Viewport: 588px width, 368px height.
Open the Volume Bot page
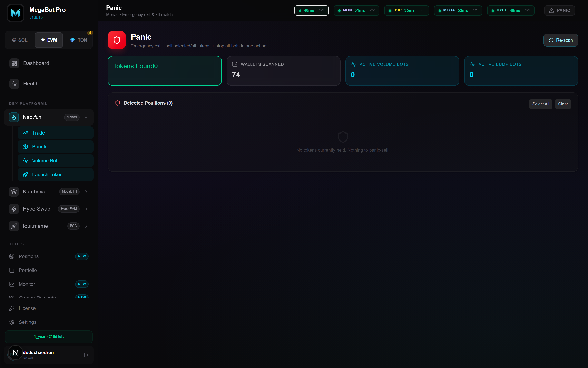55,161
